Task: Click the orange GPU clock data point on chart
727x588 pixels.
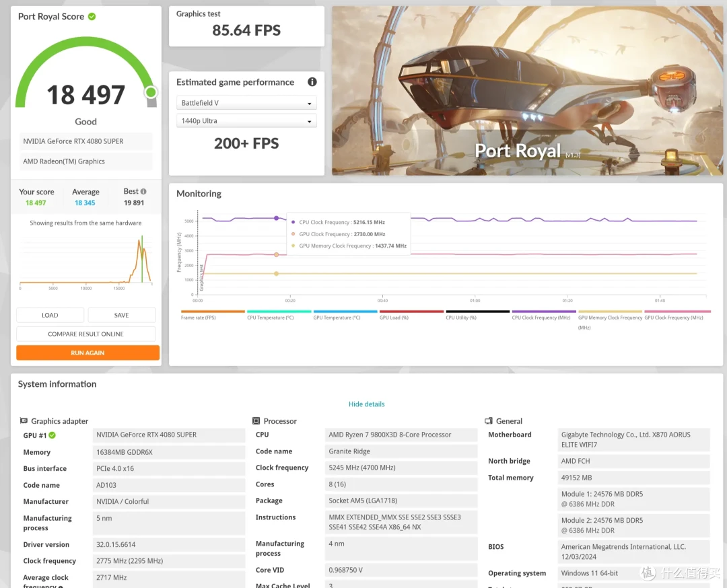Action: pyautogui.click(x=277, y=255)
